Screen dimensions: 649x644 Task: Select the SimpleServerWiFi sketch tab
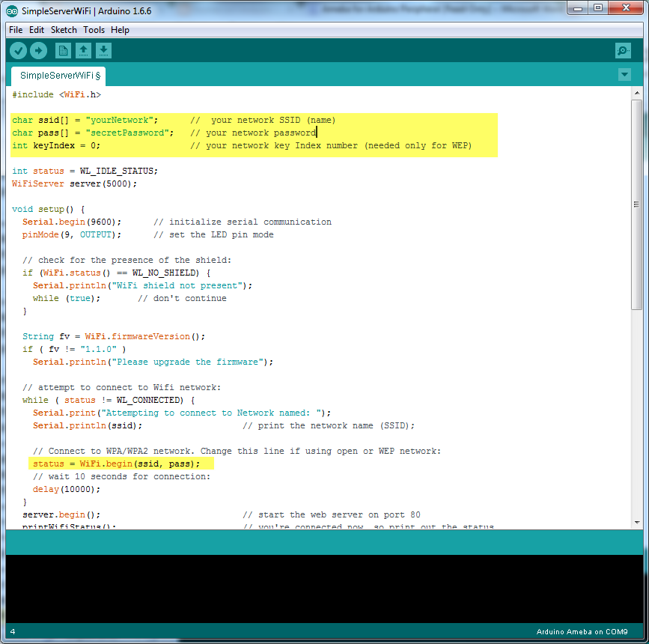point(58,76)
